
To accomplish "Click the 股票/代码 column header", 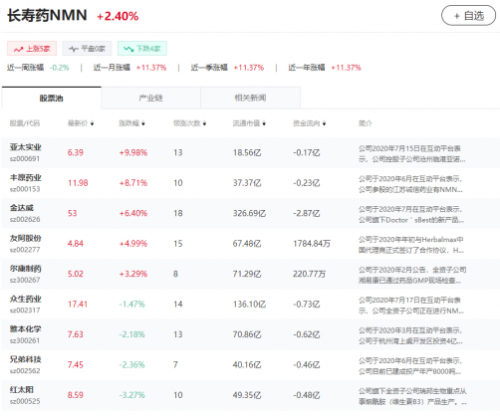I will (x=25, y=123).
